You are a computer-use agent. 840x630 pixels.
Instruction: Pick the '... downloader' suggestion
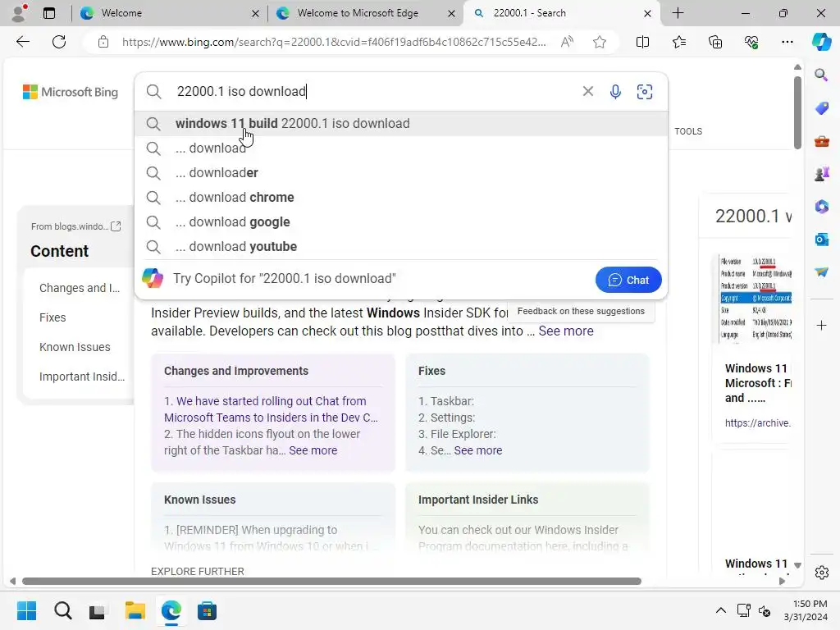[x=400, y=172]
